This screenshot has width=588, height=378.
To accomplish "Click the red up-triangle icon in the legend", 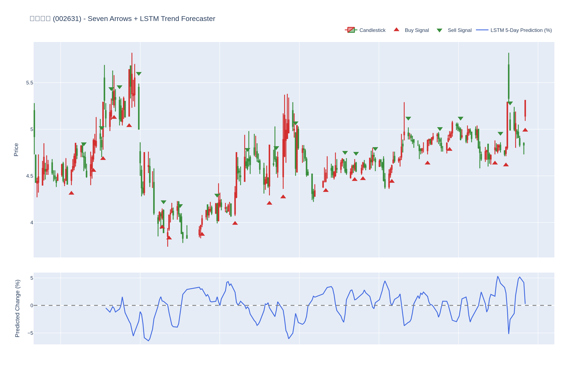I will (x=396, y=30).
